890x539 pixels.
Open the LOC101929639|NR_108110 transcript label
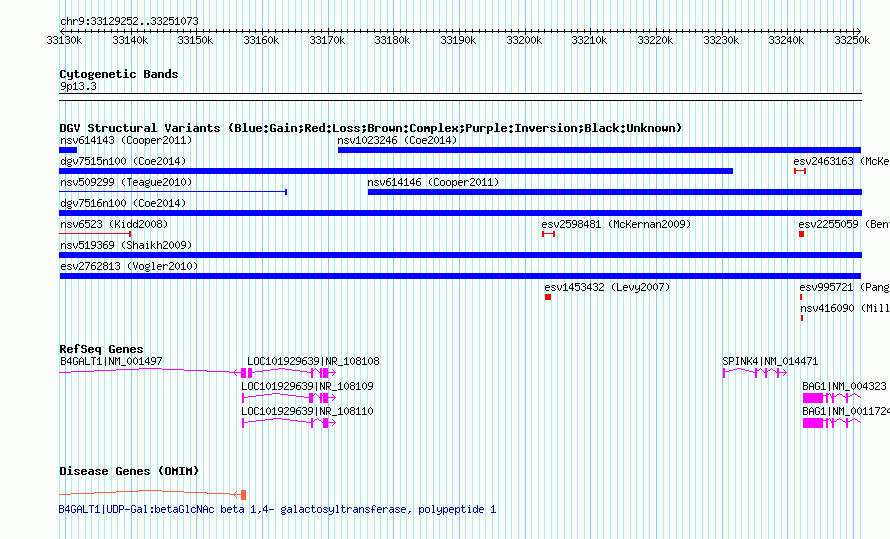308,411
